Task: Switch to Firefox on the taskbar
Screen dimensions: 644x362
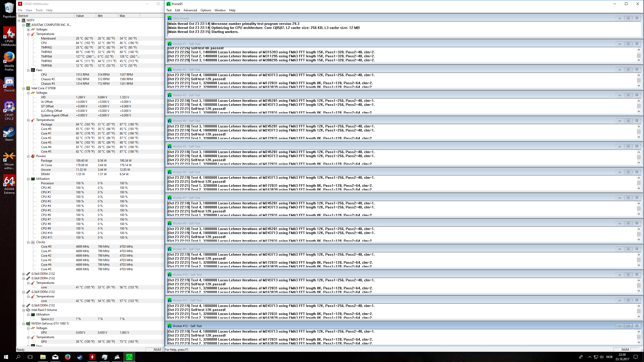Action: [67, 357]
